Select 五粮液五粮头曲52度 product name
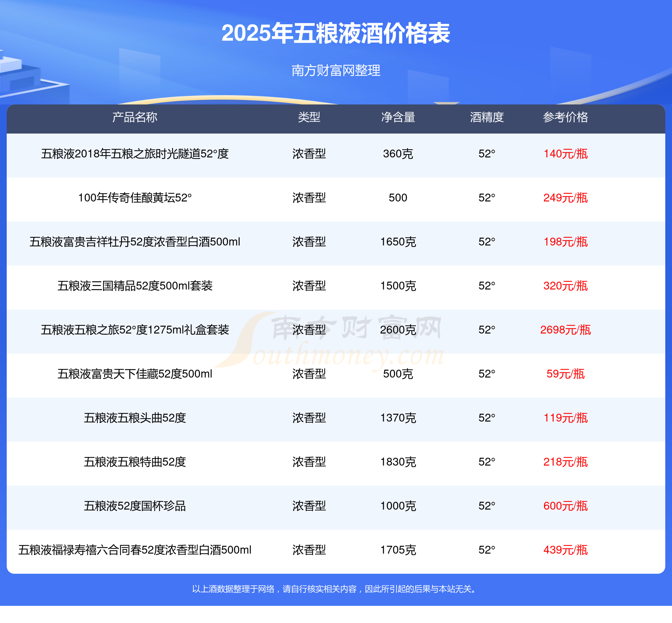Viewport: 672px width, 623px height. click(135, 418)
